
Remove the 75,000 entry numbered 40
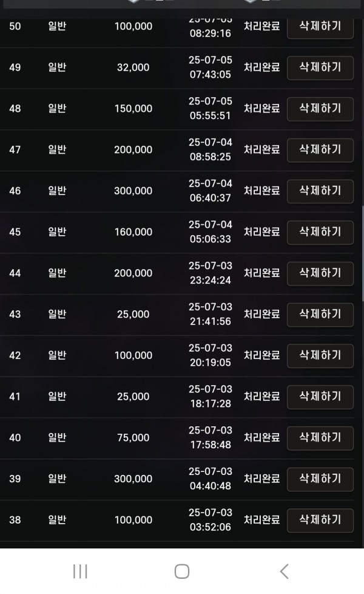coord(320,437)
